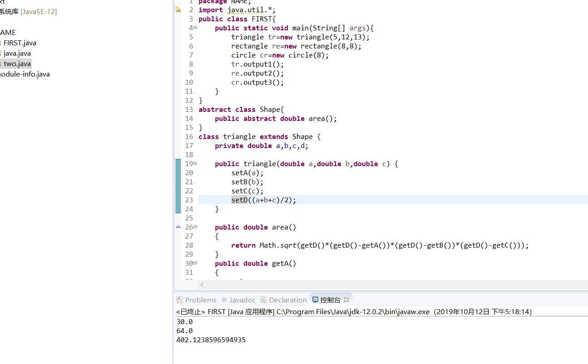Close the 控制台 console view
The width and height of the screenshot is (588, 364).
tap(346, 300)
